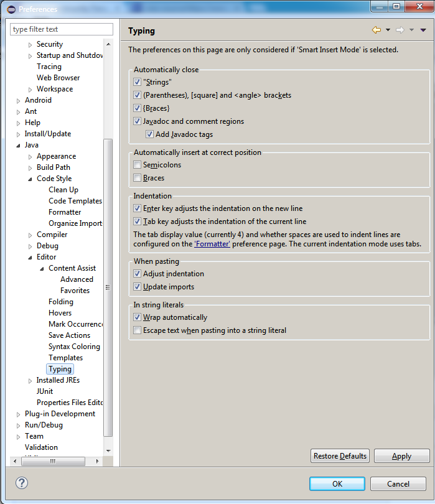Collapse the Code Style node
This screenshot has height=504, width=435.
coord(30,179)
